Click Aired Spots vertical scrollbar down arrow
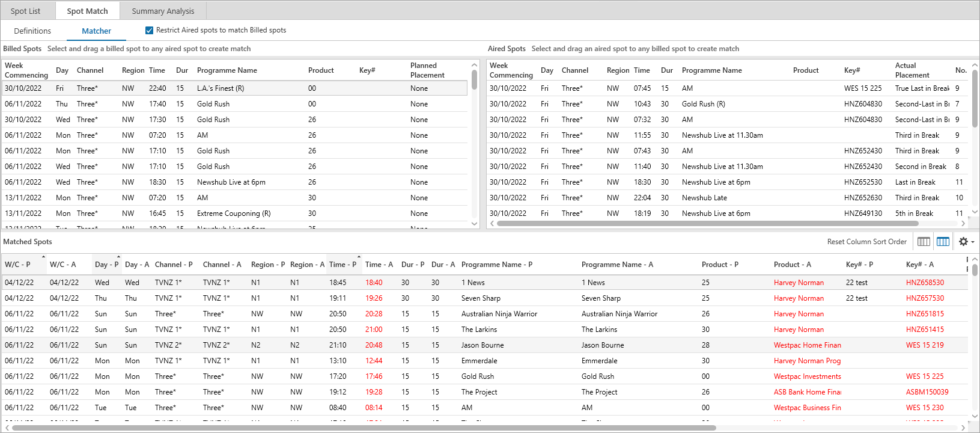 (x=975, y=212)
